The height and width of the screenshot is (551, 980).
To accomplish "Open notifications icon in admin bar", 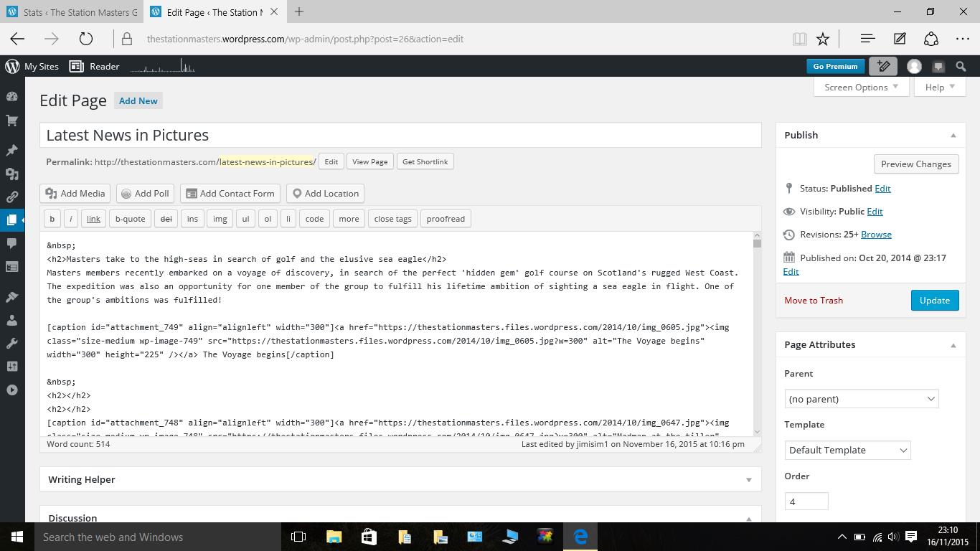I will (x=938, y=67).
